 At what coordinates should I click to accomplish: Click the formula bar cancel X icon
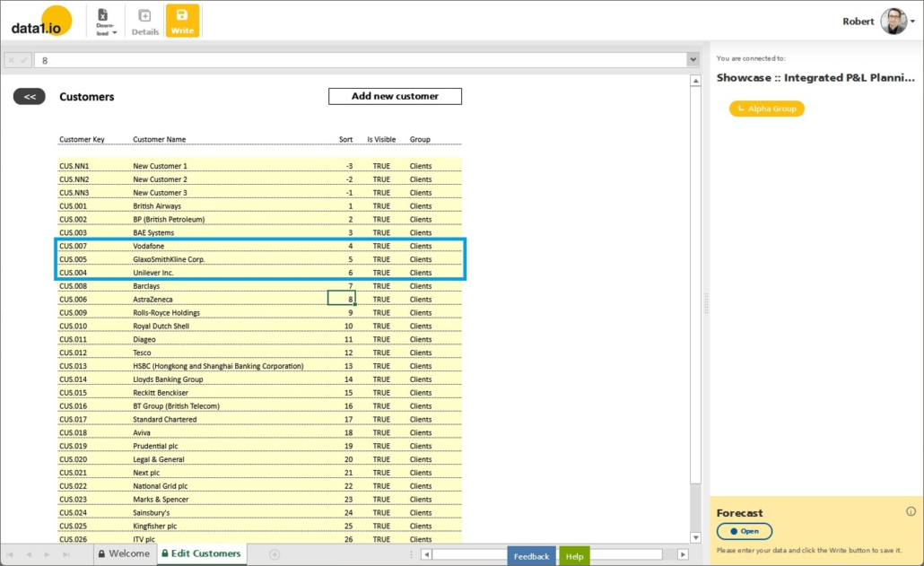pyautogui.click(x=12, y=60)
